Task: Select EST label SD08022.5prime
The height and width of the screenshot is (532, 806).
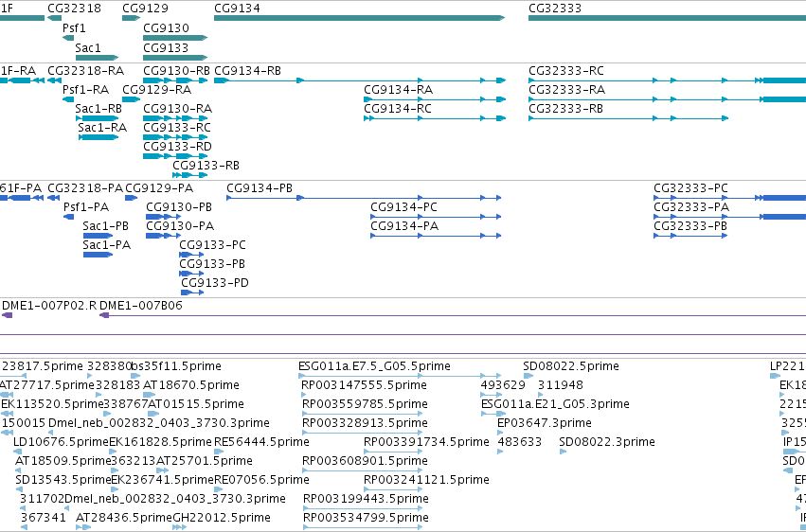Action: (x=571, y=366)
